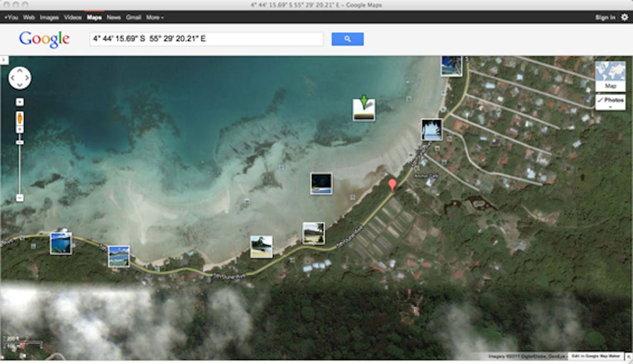Click the Sign in link

605,17
